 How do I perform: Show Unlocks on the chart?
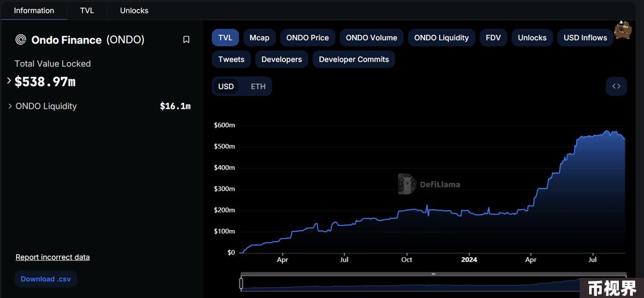pos(532,38)
